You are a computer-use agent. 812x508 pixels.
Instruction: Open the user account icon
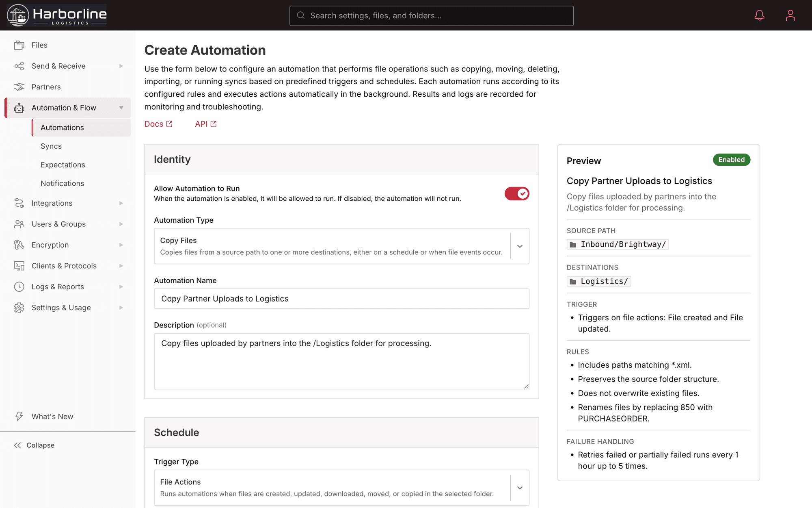tap(790, 15)
